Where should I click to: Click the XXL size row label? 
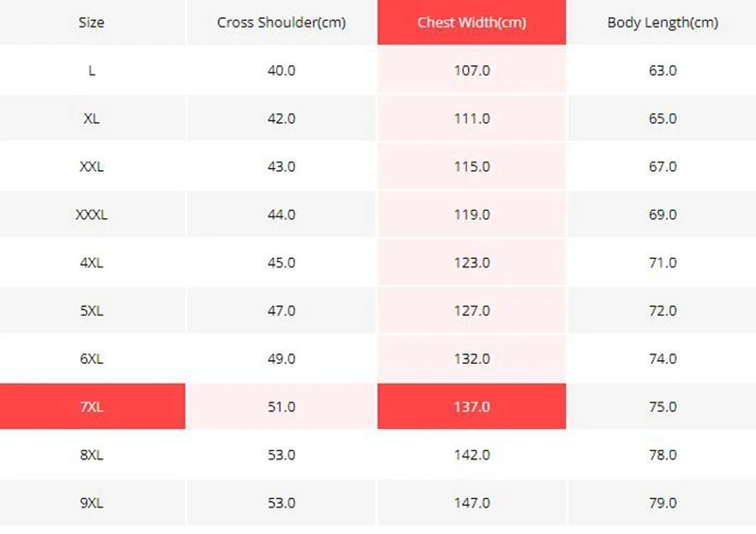(92, 166)
